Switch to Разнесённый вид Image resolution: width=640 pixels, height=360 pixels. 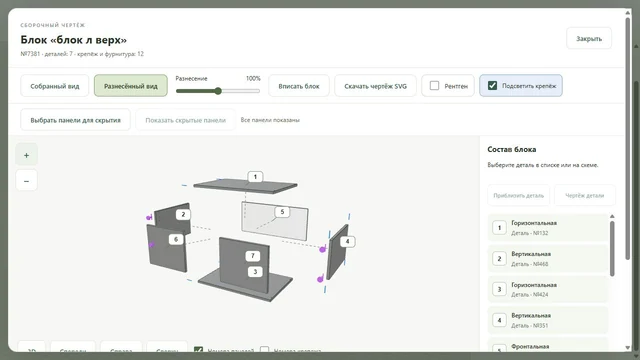pyautogui.click(x=131, y=86)
